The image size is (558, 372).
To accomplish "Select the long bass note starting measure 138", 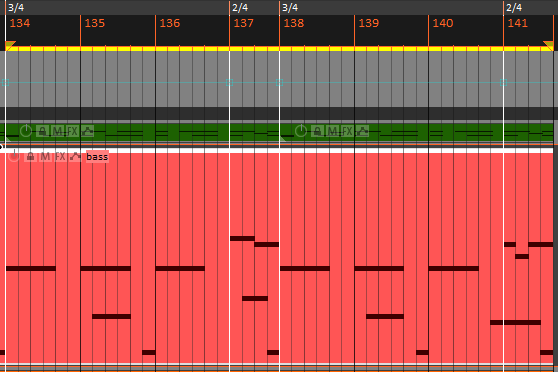I will (305, 268).
